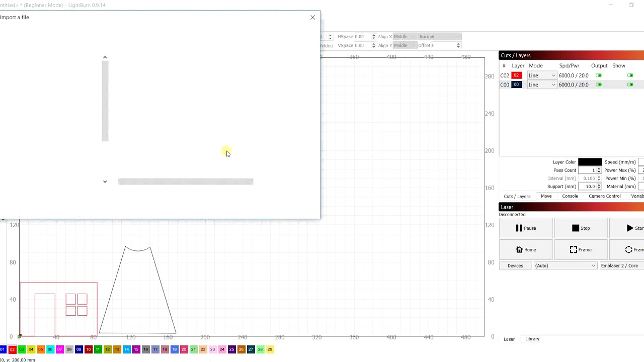Pick palette color 10 dark red
Viewport: 644px width, 362px height.
coord(88,349)
